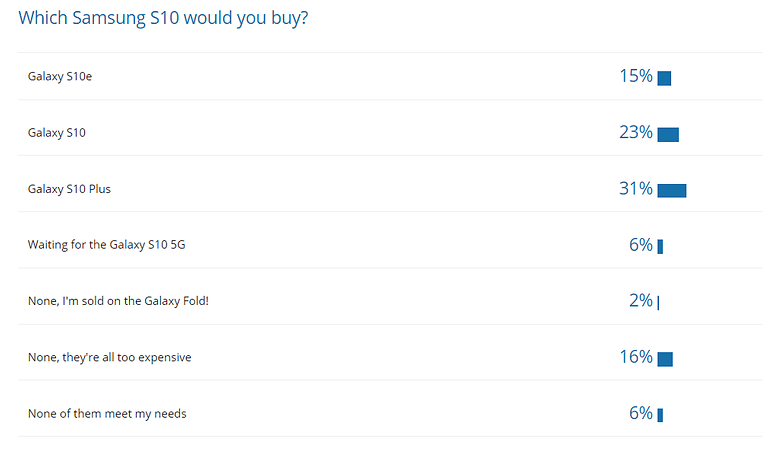
Task: Click the 31% percentage label
Action: [x=636, y=189]
